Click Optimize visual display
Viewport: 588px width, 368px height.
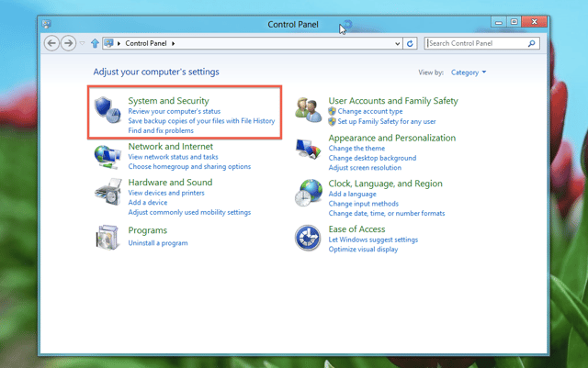[363, 250]
